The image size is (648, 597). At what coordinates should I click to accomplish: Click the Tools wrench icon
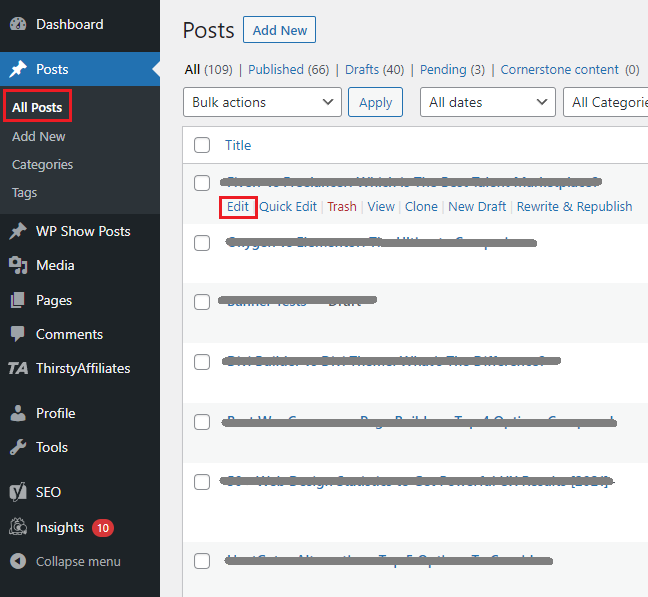(x=18, y=447)
